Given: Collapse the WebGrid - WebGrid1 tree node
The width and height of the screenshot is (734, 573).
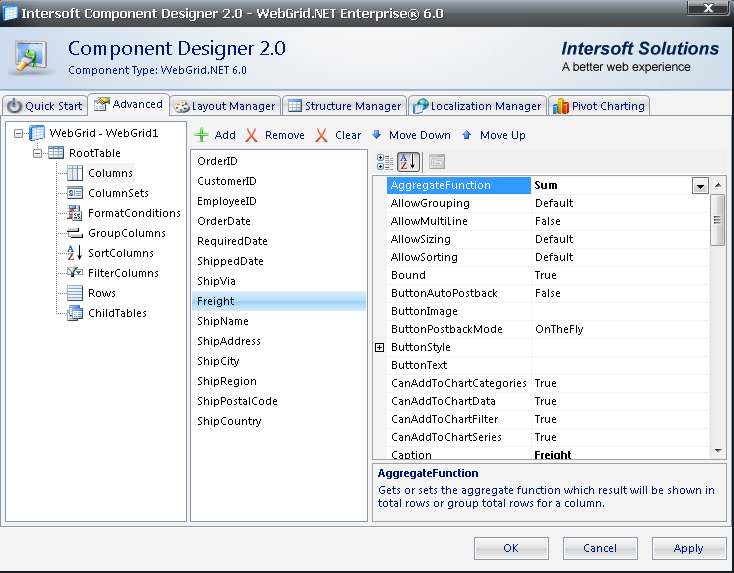Looking at the screenshot, I should pyautogui.click(x=18, y=133).
